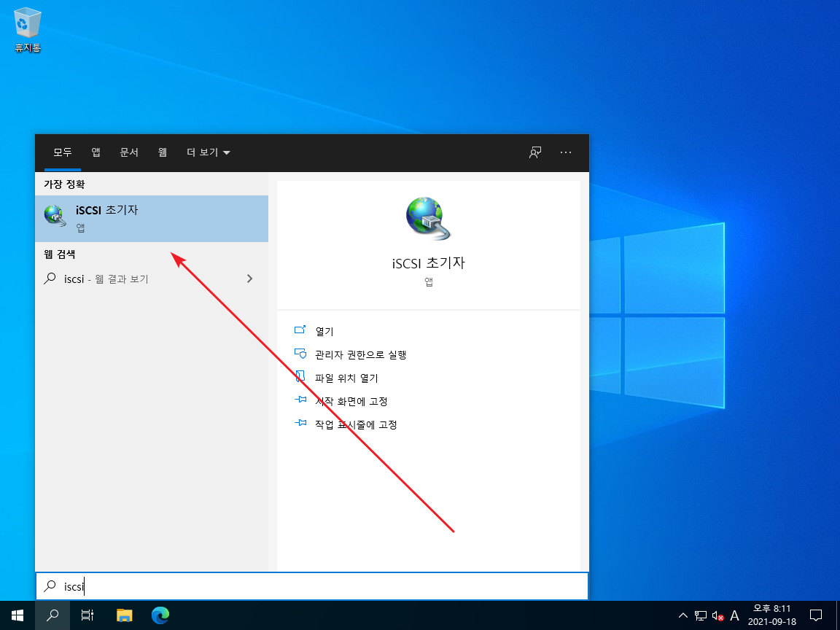Open the Action Center notifications icon
The image size is (840, 630).
point(815,615)
